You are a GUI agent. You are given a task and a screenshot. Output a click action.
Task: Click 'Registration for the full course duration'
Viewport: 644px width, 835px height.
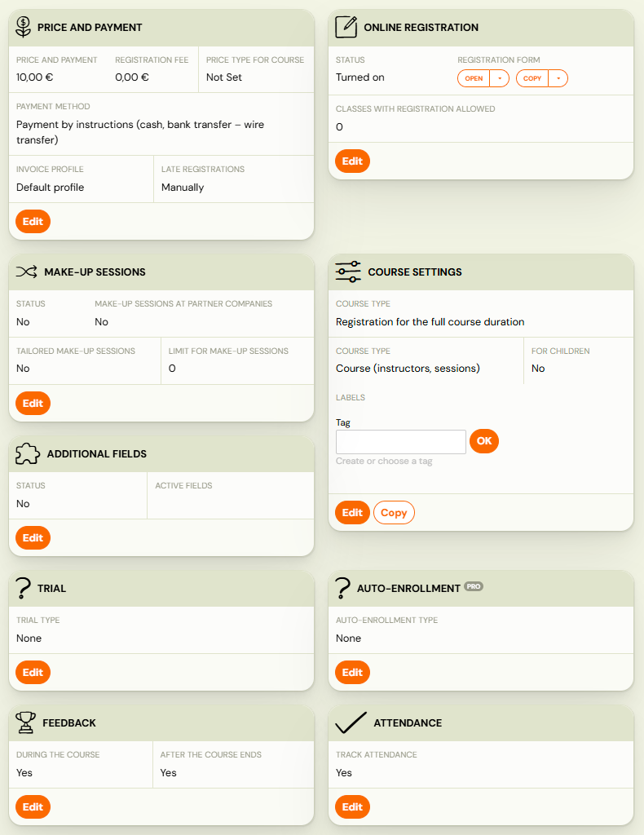(430, 321)
